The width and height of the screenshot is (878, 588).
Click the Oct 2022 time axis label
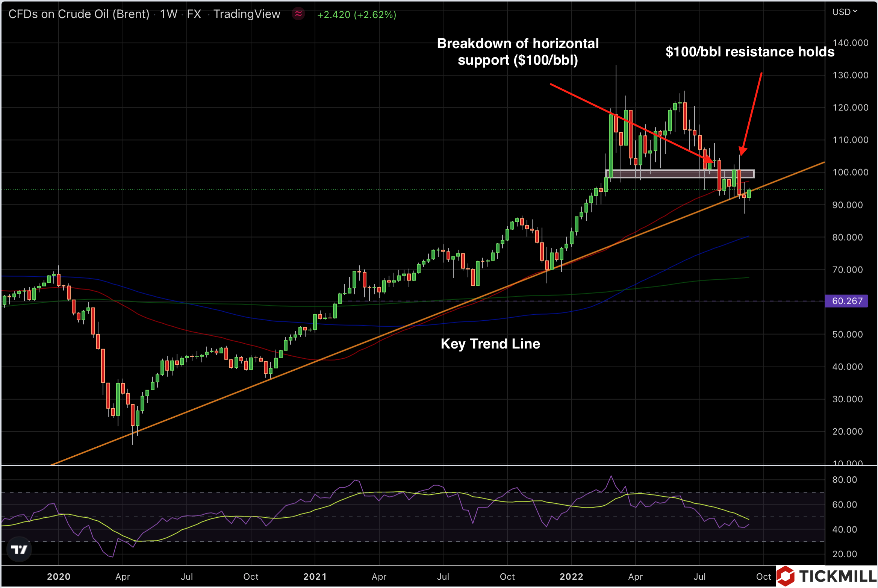(x=763, y=576)
